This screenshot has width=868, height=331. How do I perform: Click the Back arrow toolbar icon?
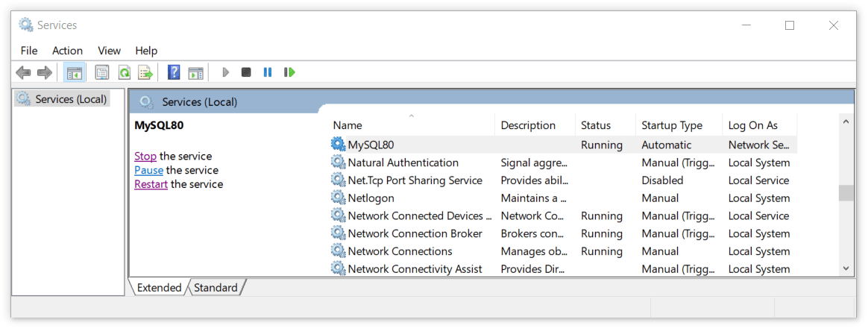pos(23,72)
